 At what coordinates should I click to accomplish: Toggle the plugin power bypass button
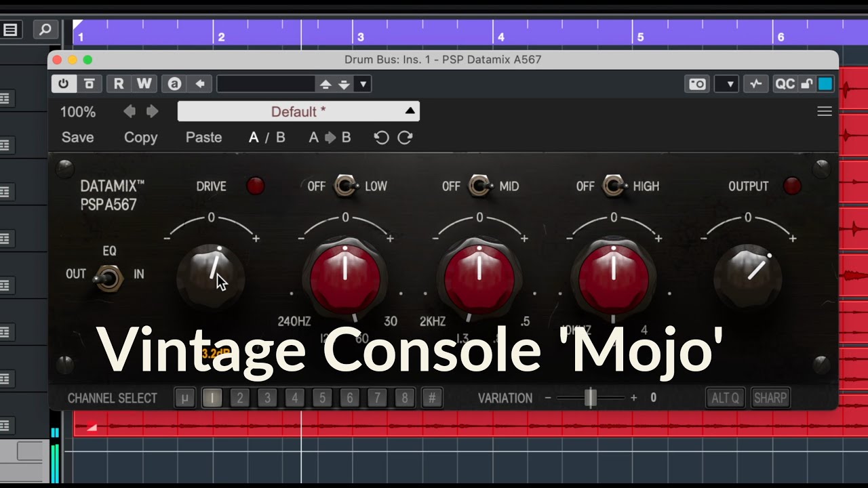pyautogui.click(x=63, y=84)
